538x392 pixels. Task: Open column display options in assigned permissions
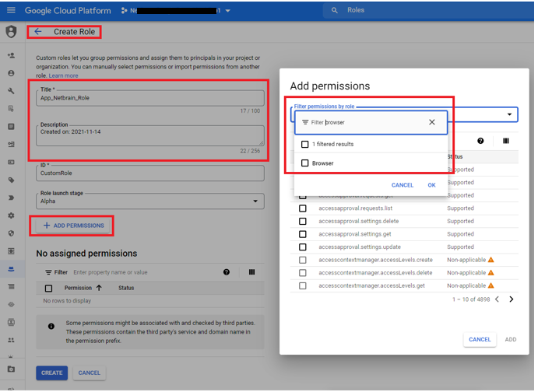[251, 272]
